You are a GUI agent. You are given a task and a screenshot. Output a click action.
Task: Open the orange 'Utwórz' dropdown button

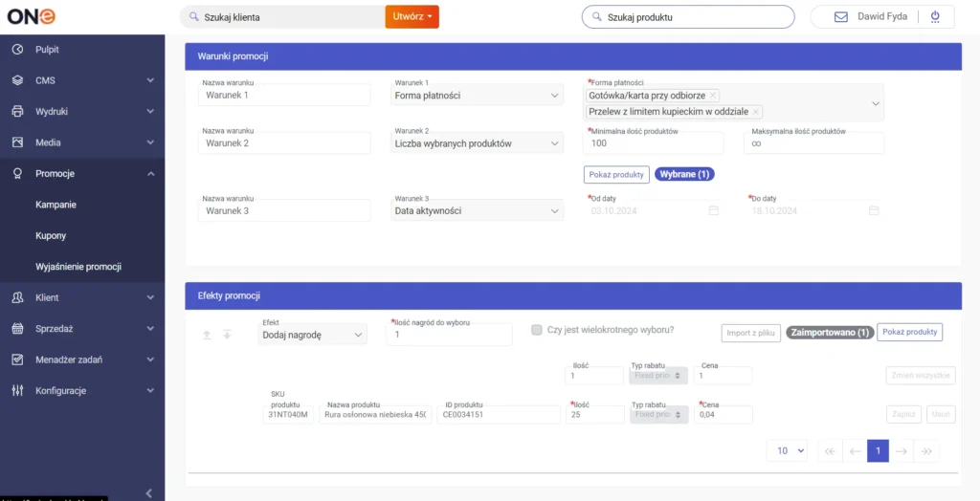(412, 16)
